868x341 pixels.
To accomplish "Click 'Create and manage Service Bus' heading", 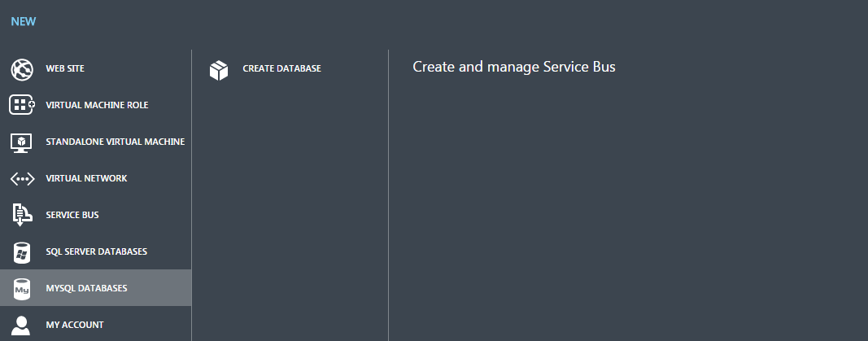I will tap(514, 67).
